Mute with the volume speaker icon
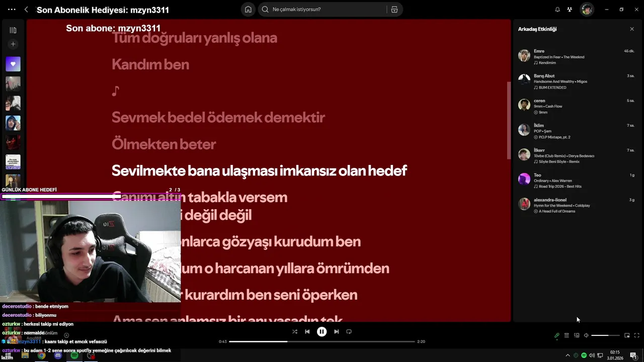Screen dimensions: 644x362 point(586,335)
